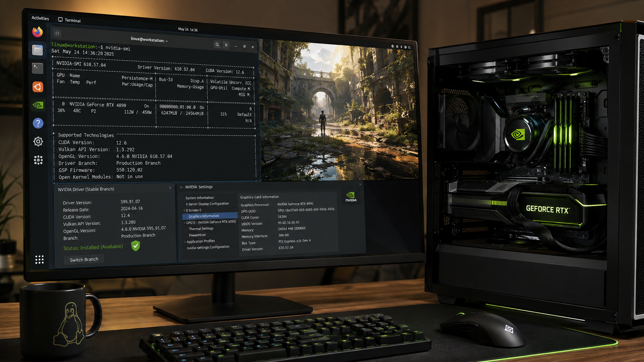Open Thermal Settings
Screen dimensions: 644x362
coord(201,229)
